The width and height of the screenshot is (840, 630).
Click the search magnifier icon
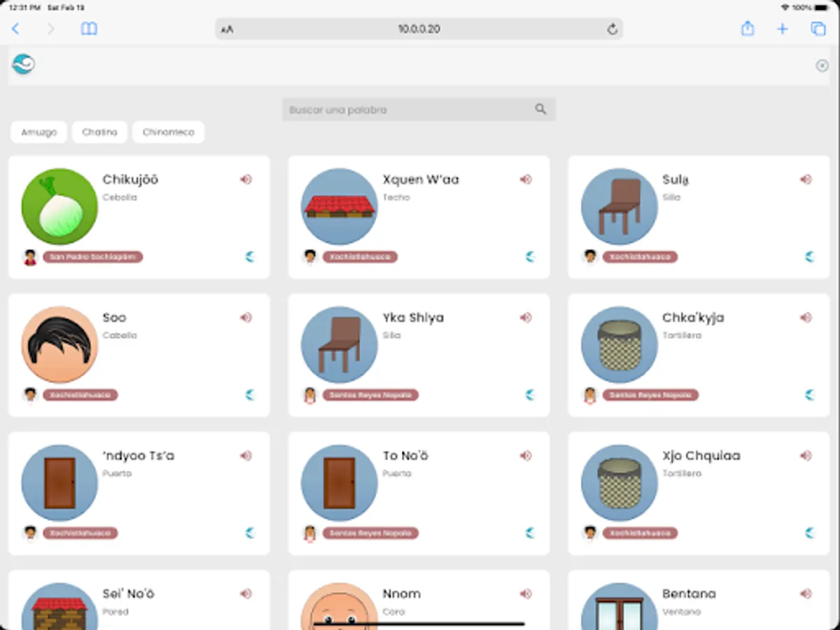click(x=540, y=109)
